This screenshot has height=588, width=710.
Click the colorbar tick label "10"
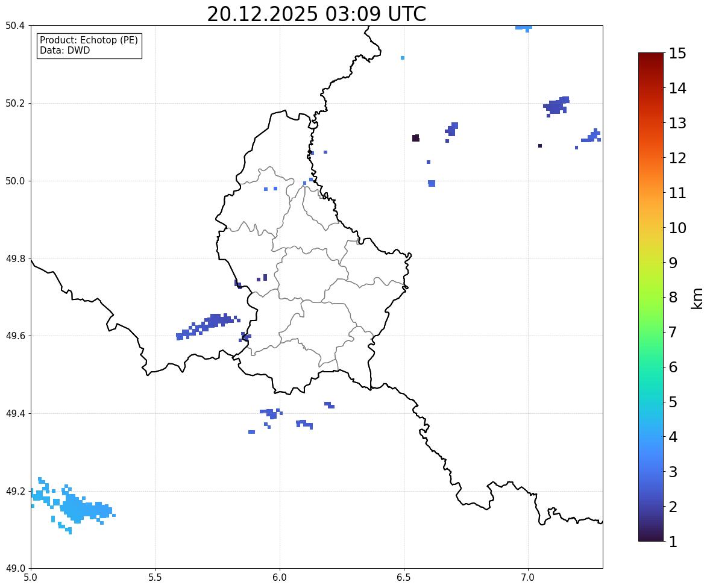pos(677,228)
